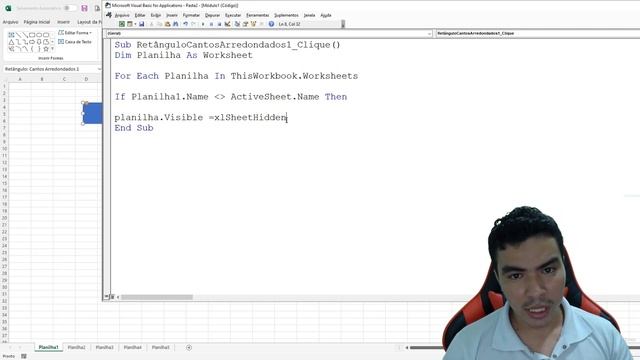This screenshot has width=640, height=360.
Task: Open the Object Browser icon
Action: coord(253,24)
